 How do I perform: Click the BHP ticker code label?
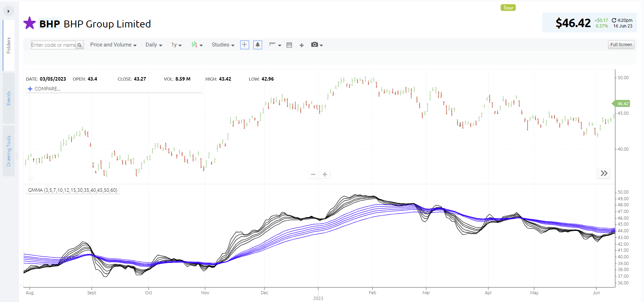tap(50, 24)
